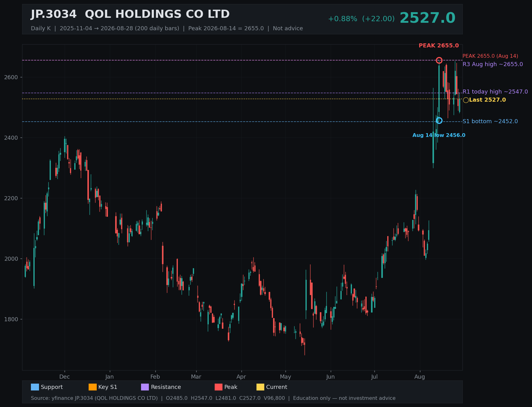Viewport: 532px width, 407px height.
Task: Click the "Source: yfinance JP.3034" footer line
Action: [213, 398]
